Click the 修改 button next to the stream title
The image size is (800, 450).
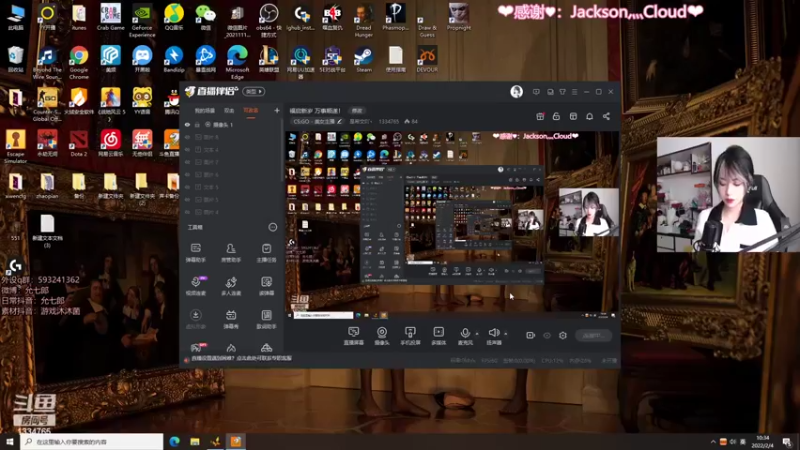pyautogui.click(x=357, y=110)
